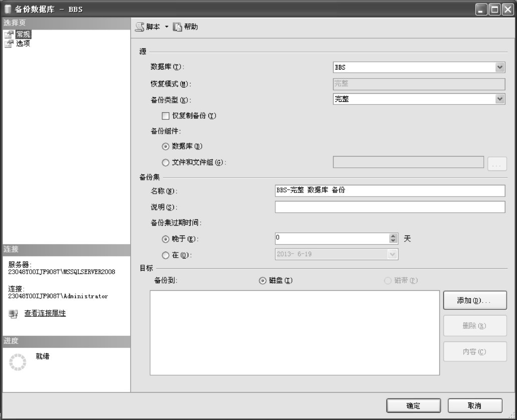This screenshot has height=420, width=517.
Task: Click the backup set 名称 field
Action: (390, 190)
